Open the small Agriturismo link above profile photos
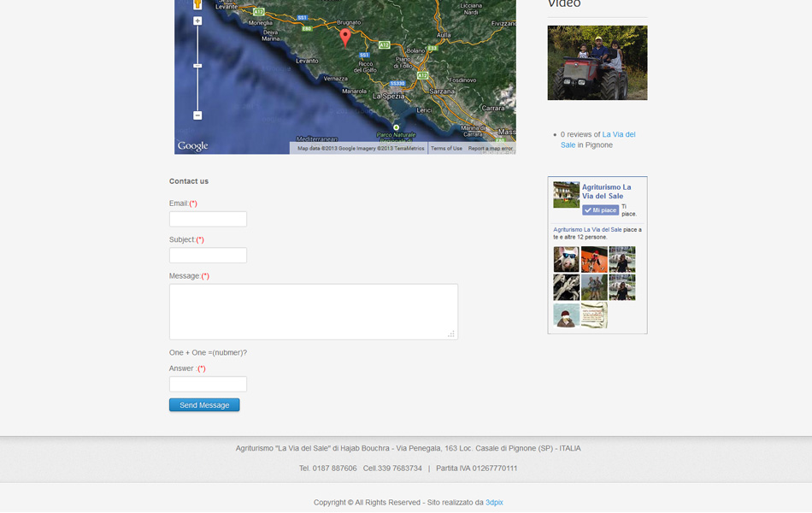Screen dimensions: 812x513 (x=587, y=229)
